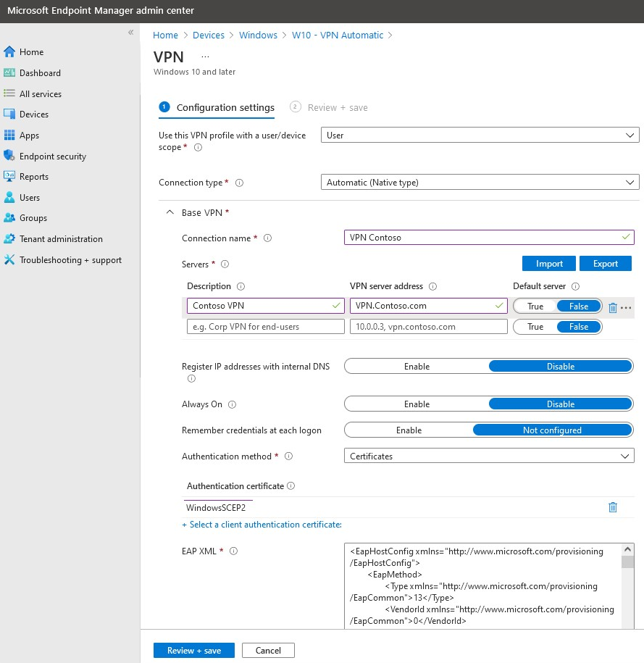
Task: Collapse the sidebar with the double-chevron icon
Action: click(x=130, y=32)
